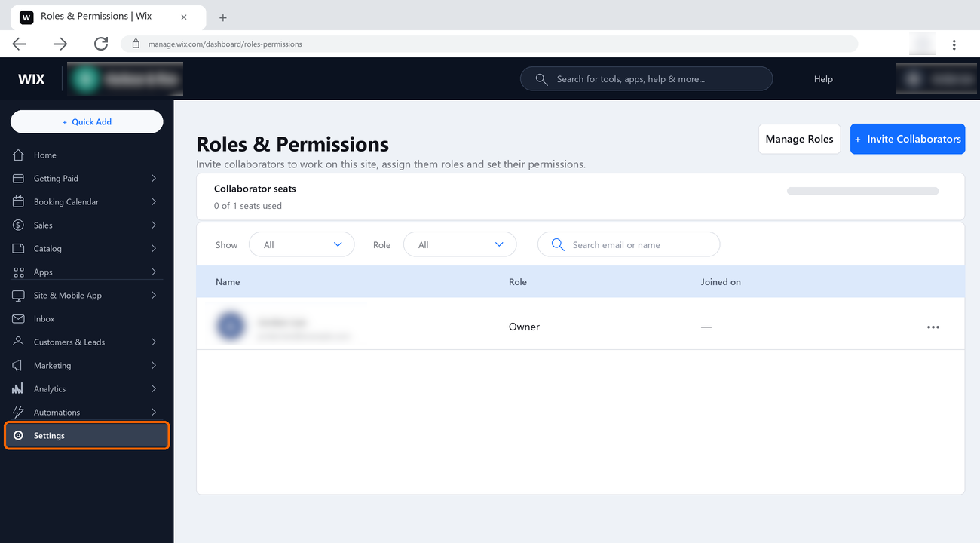Open the Home menu item
This screenshot has width=980, height=543.
pyautogui.click(x=87, y=155)
